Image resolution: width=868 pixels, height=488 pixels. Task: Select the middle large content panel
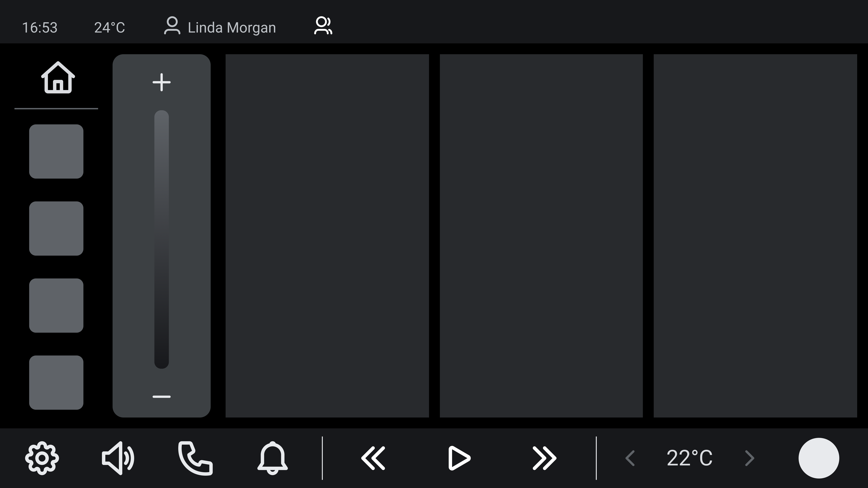click(x=541, y=236)
